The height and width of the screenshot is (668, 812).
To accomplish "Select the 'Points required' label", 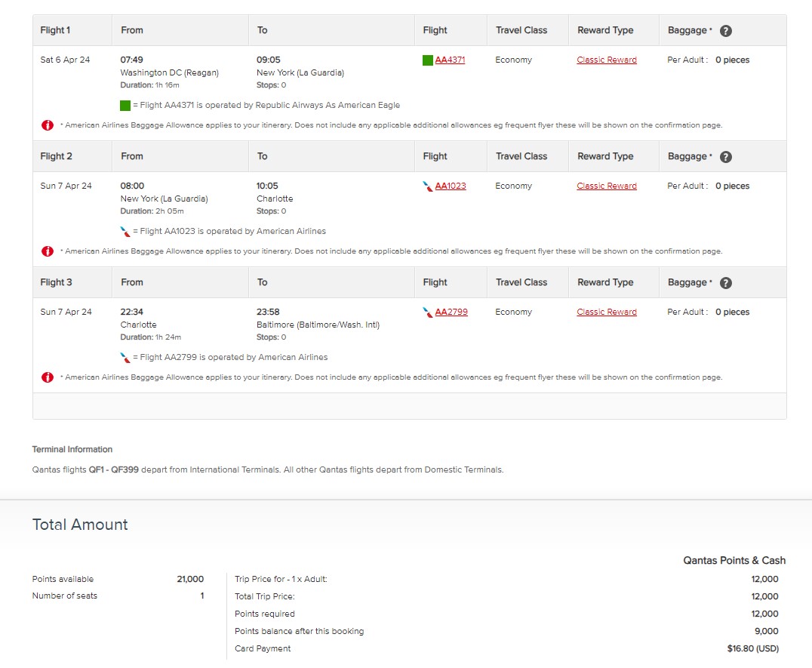I will pyautogui.click(x=265, y=614).
